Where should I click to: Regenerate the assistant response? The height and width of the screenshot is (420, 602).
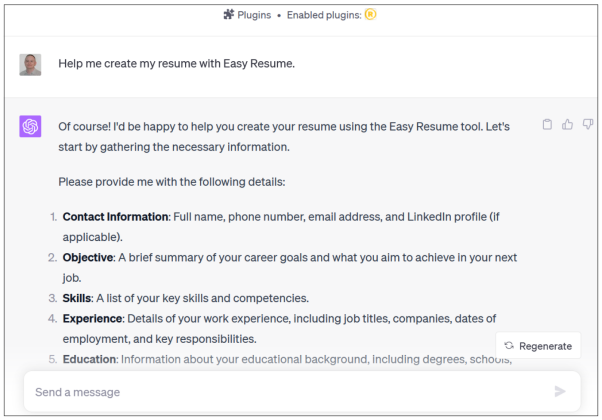click(537, 346)
